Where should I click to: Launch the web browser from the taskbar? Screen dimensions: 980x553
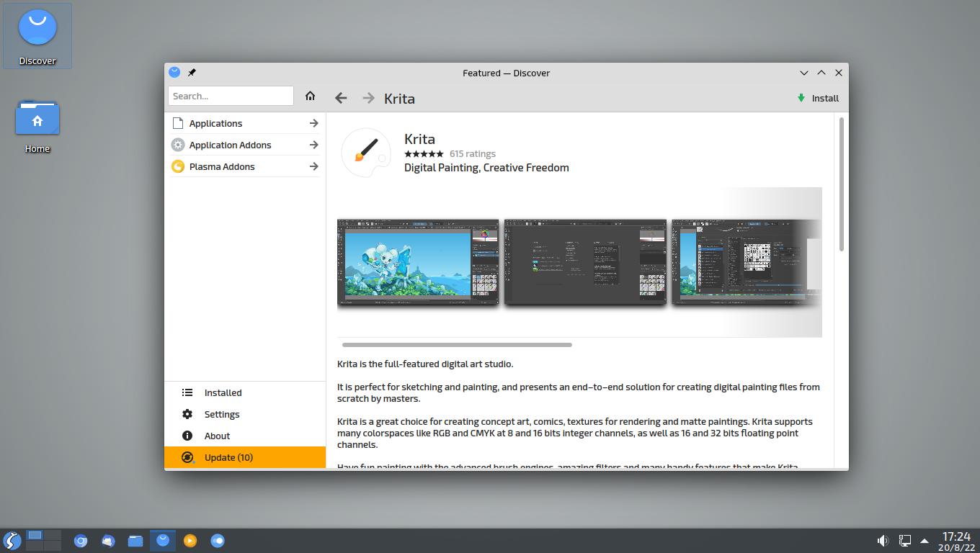(81, 541)
